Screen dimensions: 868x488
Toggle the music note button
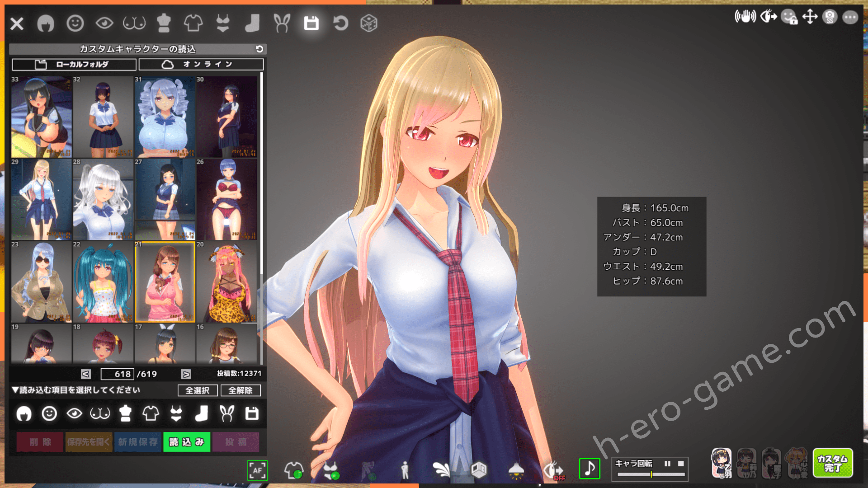[x=590, y=469]
